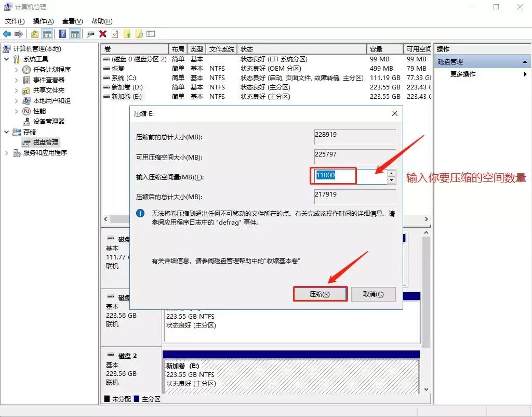Viewport: 532px width, 417px height.
Task: Click inside the shrink amount input field
Action: click(x=332, y=176)
